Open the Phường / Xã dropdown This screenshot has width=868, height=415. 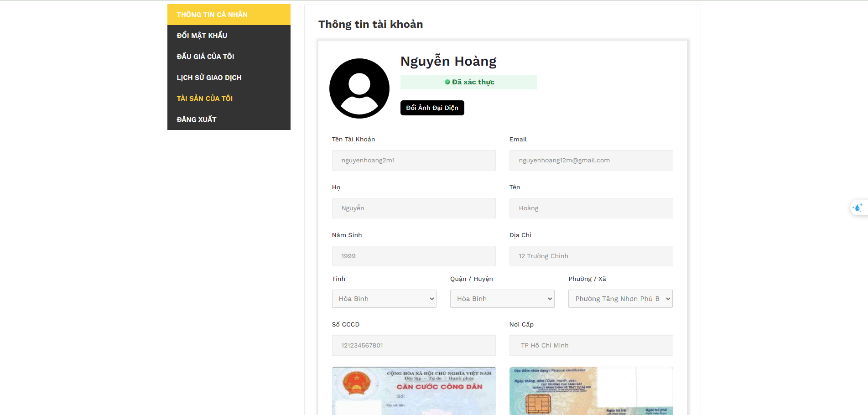pos(620,299)
